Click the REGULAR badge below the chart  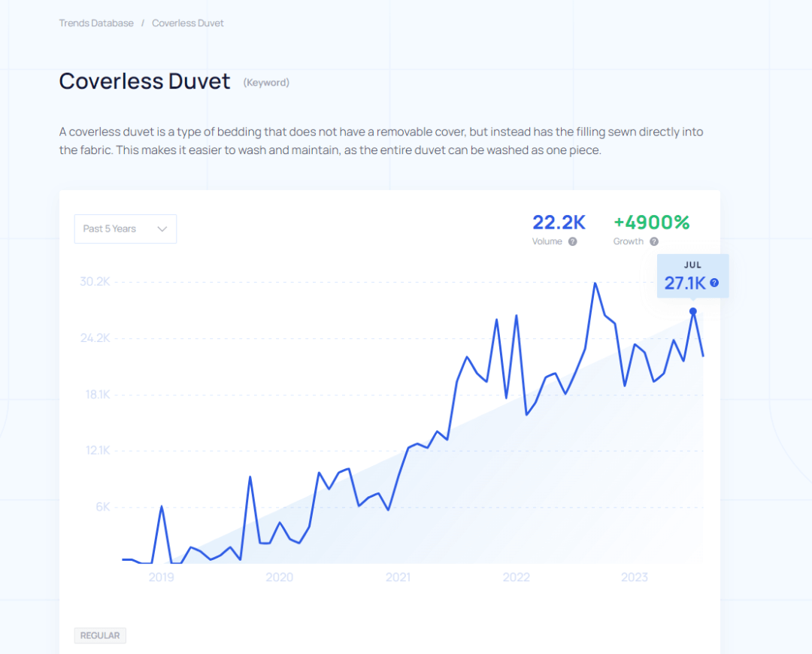point(100,635)
